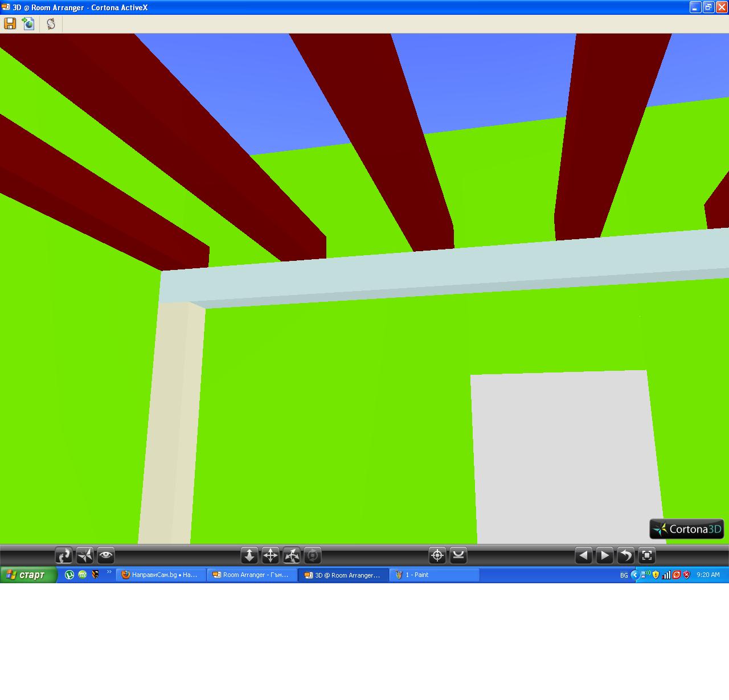
Task: Click the Save floppy disk icon
Action: (10, 23)
